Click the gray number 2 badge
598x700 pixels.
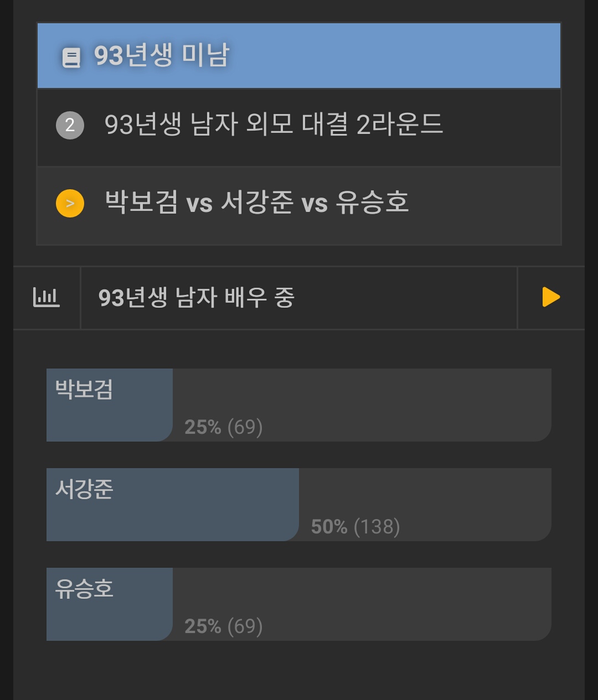(x=70, y=125)
